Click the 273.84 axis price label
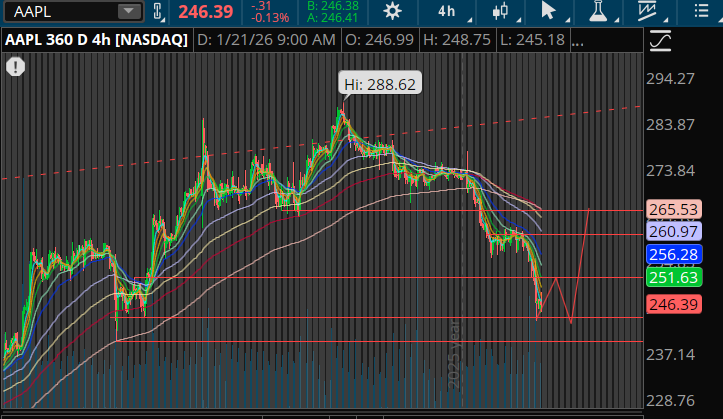Viewport: 723px width, 419px height. pos(670,171)
